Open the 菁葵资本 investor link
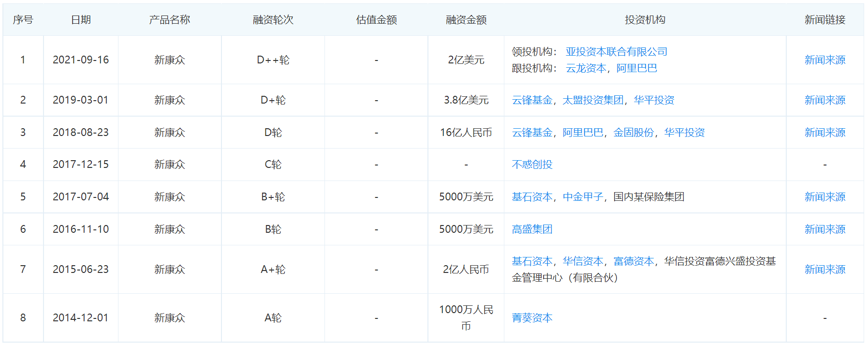The height and width of the screenshot is (346, 868). (532, 318)
